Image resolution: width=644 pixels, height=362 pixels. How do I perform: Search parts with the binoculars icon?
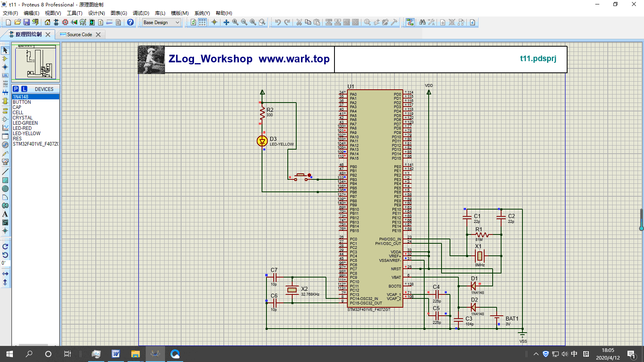click(422, 22)
